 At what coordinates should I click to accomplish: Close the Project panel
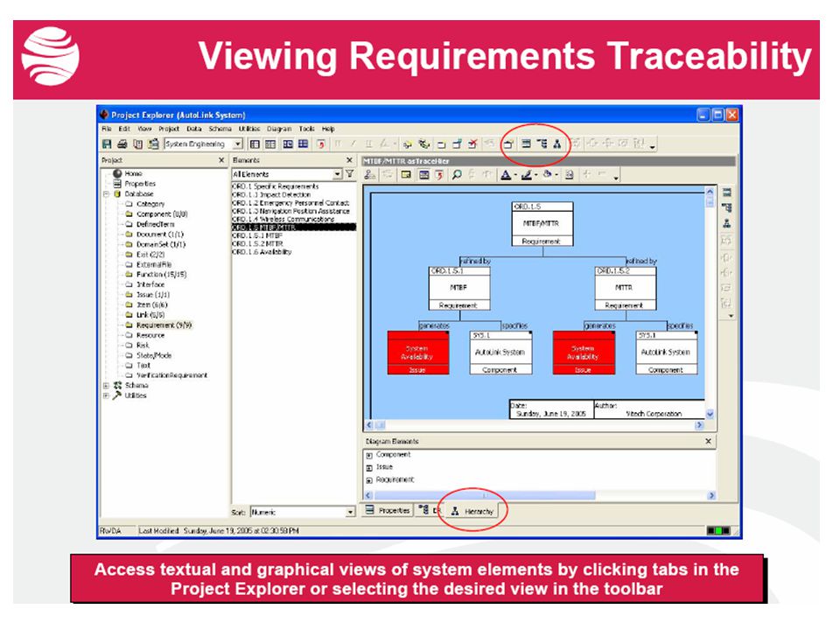(221, 160)
